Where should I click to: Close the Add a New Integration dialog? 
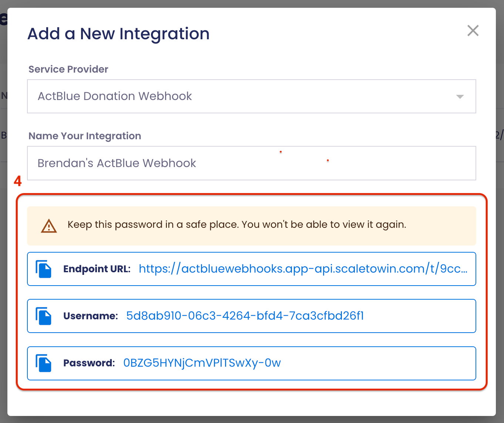(x=473, y=31)
